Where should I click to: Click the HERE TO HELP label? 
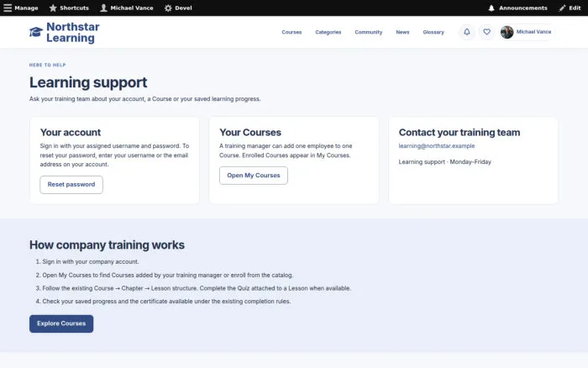point(48,65)
